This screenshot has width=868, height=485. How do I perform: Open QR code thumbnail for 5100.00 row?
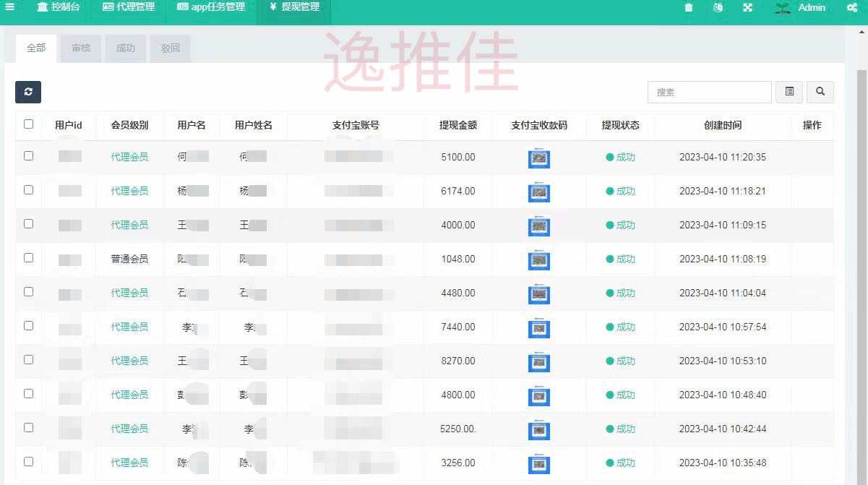tap(538, 159)
